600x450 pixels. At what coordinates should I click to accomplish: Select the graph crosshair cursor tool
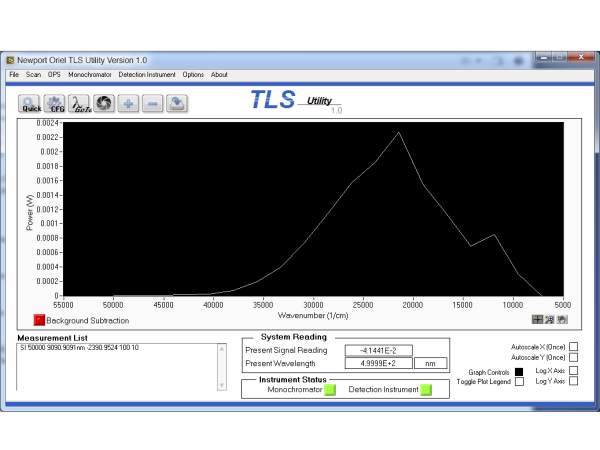point(538,320)
